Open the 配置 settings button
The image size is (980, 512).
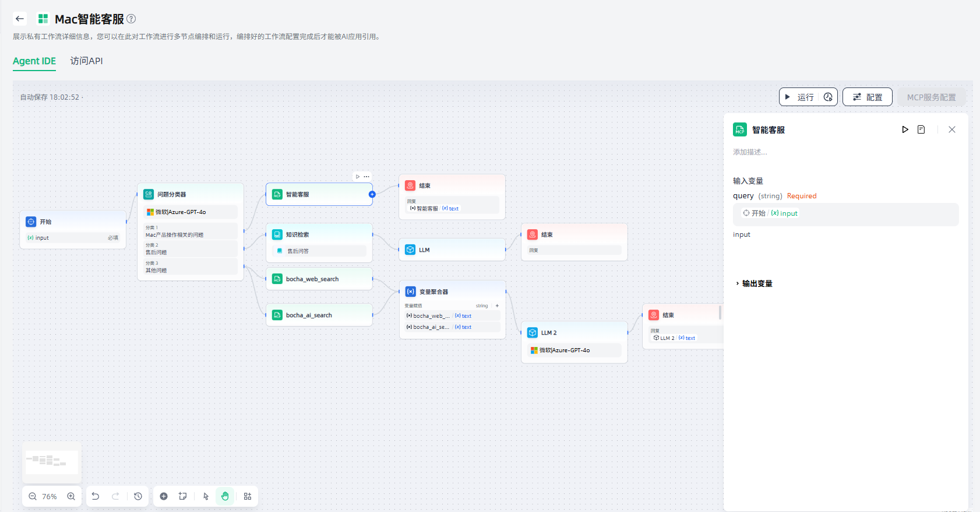click(x=867, y=97)
